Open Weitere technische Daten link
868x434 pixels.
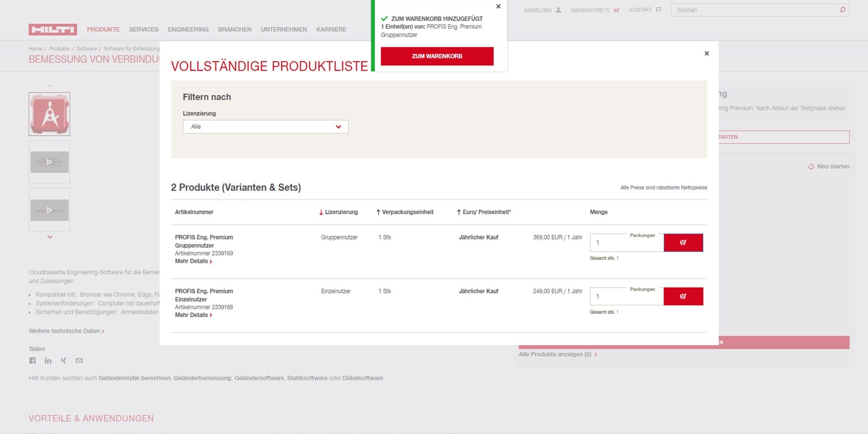pos(66,331)
